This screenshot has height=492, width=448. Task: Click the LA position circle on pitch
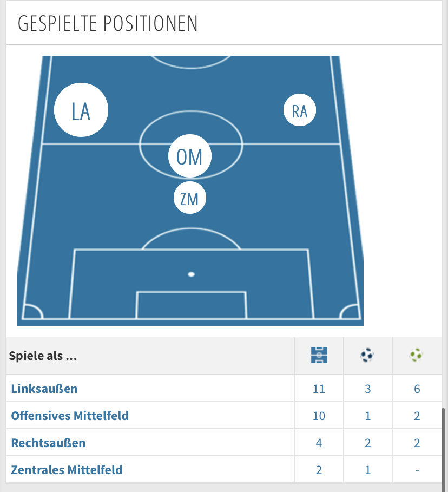tap(81, 110)
